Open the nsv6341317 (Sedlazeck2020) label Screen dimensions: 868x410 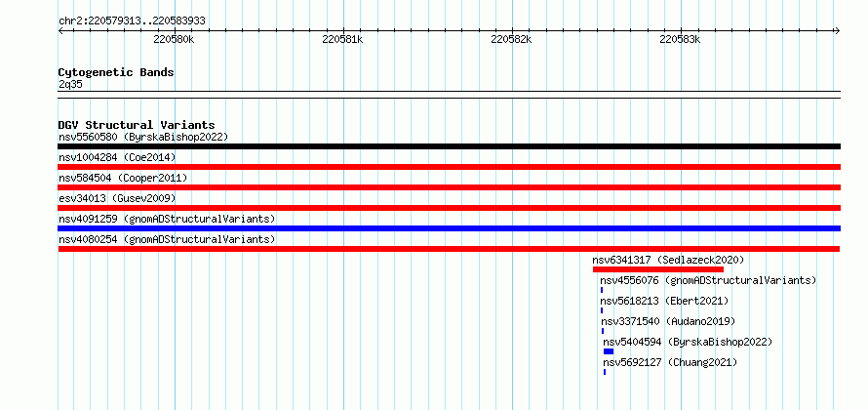click(x=668, y=260)
